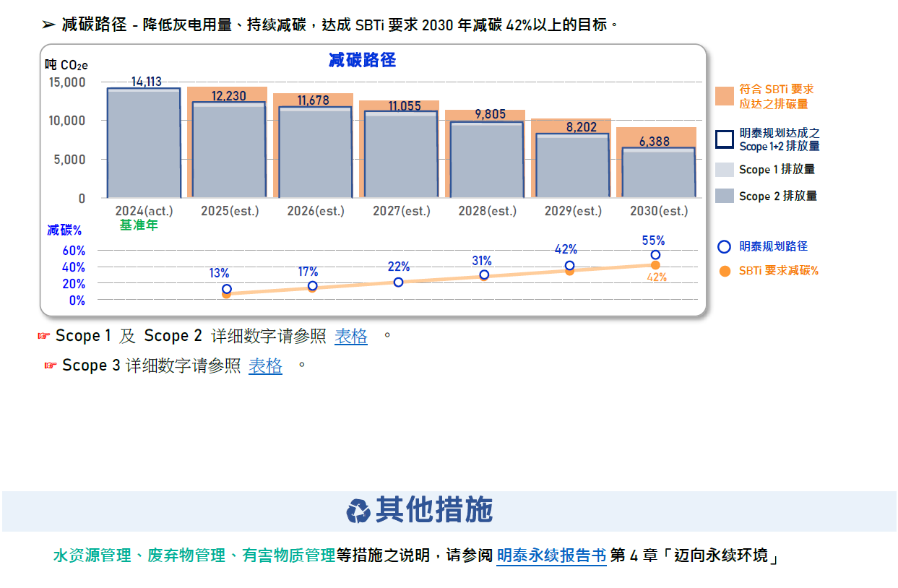The height and width of the screenshot is (588, 898).
Task: Click the Scope 1 排放量 legend swatch
Action: tap(724, 170)
